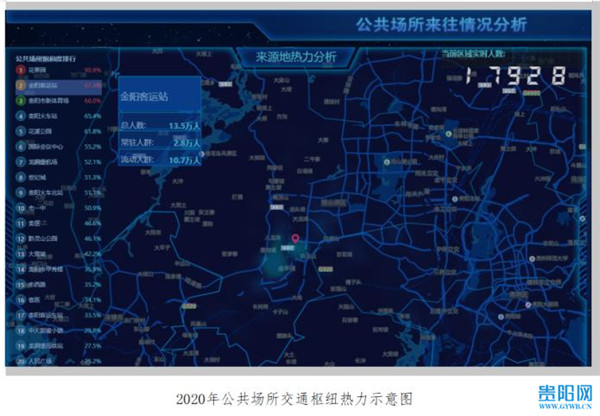This screenshot has width=600, height=416.
Task: Select the 龙洞堡机场 ranking row
Action: pyautogui.click(x=59, y=162)
